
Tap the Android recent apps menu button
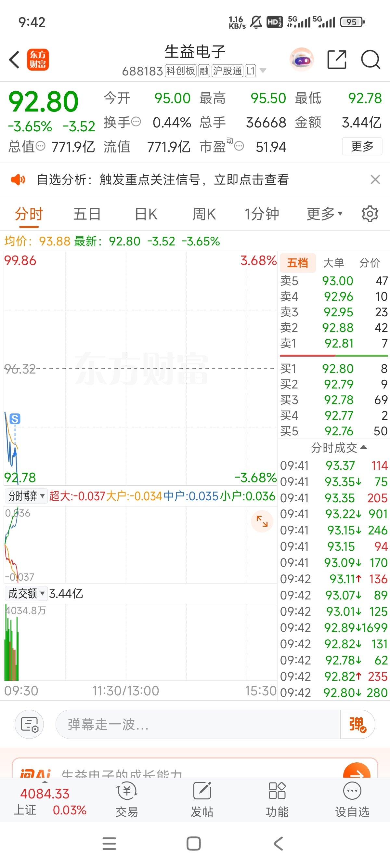[x=109, y=844]
